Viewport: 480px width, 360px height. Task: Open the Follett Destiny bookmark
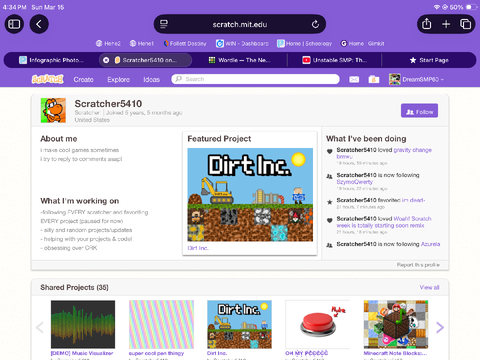[185, 43]
